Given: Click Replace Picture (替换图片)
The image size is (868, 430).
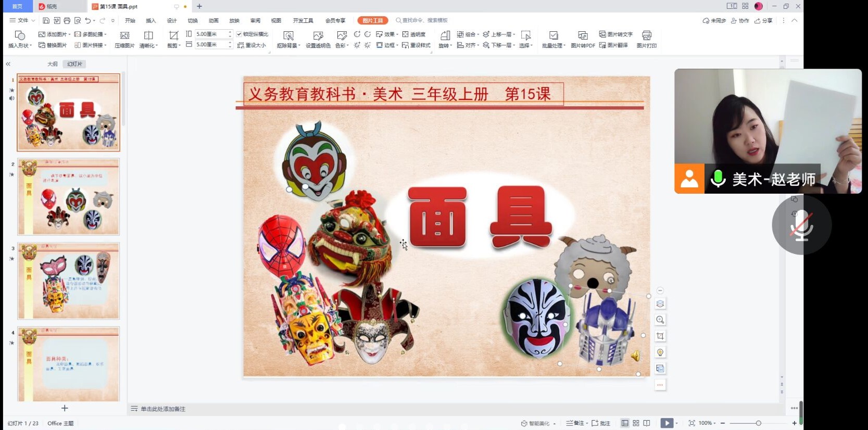Looking at the screenshot, I should pos(53,45).
